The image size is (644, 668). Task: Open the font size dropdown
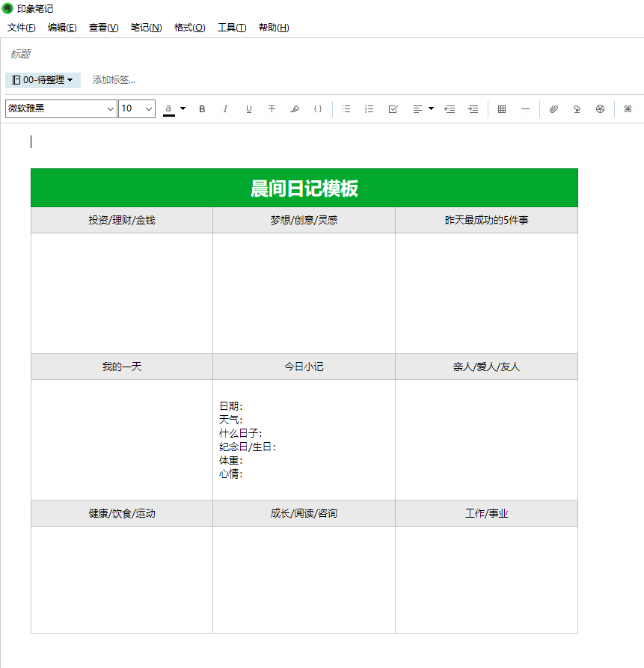tap(137, 108)
